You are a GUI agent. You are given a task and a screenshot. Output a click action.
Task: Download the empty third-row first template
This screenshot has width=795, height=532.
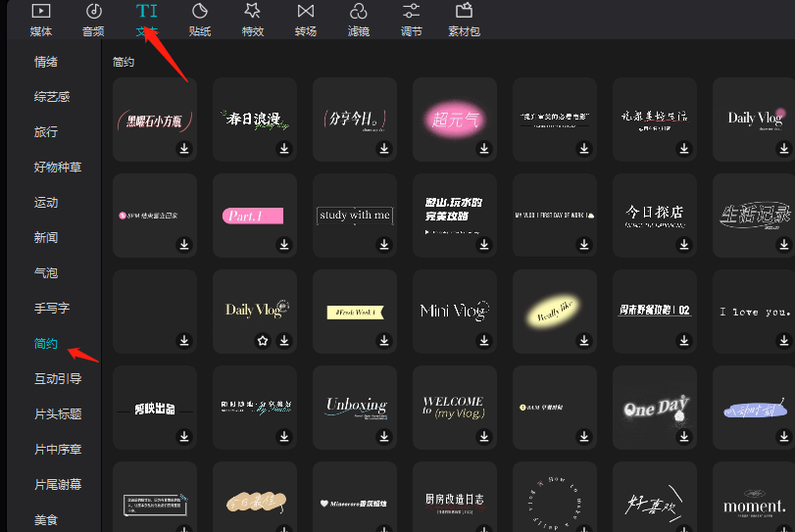coord(184,341)
